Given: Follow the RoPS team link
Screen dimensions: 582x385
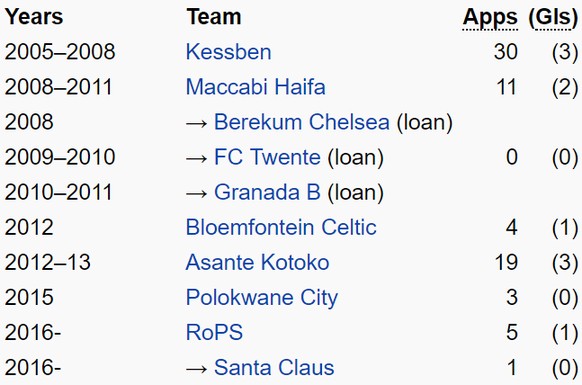Looking at the screenshot, I should pos(214,332).
